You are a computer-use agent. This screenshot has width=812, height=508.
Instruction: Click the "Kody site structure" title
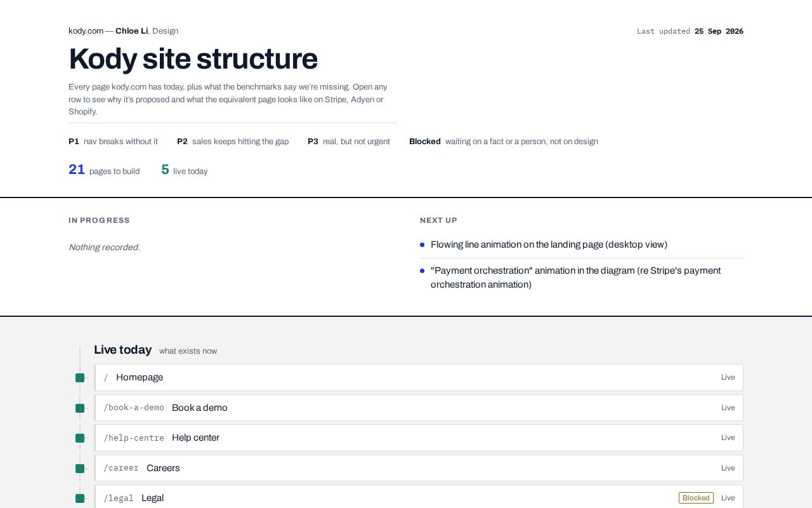point(193,59)
